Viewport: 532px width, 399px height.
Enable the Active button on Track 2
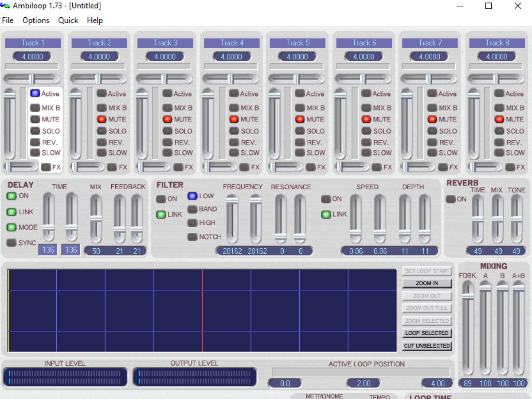point(102,93)
